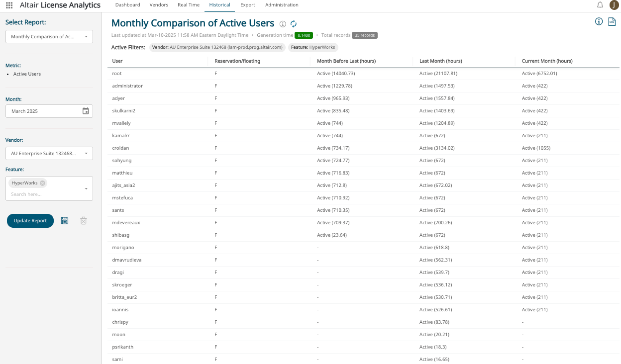The image size is (621, 364).
Task: Export report as CSV icon
Action: 612,21
